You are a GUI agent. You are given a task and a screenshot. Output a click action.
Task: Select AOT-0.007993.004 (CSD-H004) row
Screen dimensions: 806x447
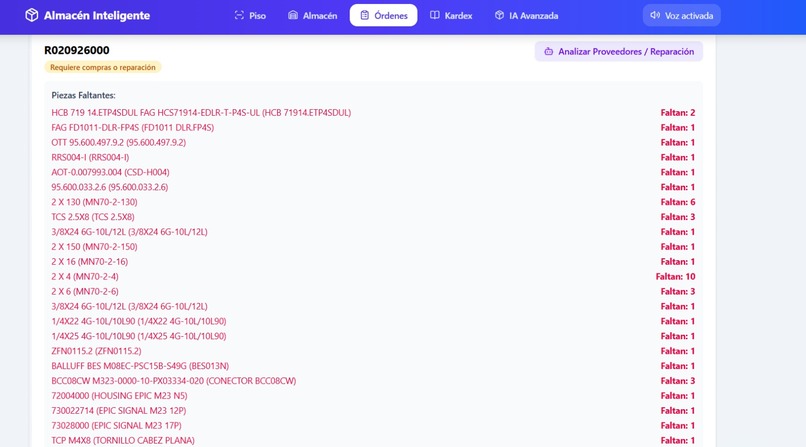(x=373, y=172)
